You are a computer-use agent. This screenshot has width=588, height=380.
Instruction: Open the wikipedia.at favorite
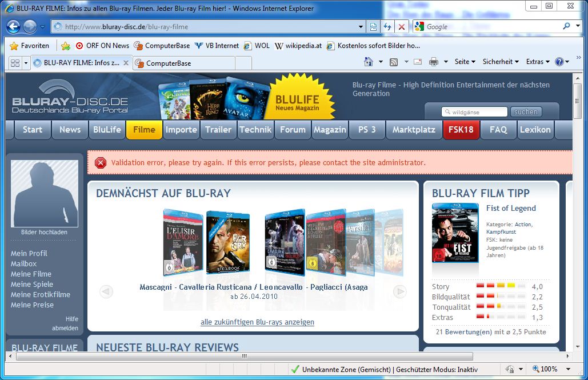[x=298, y=46]
